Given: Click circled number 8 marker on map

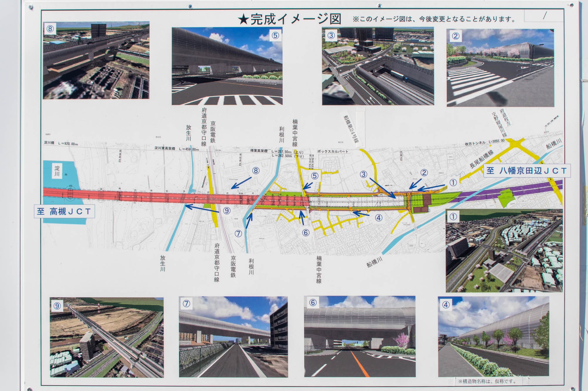Looking at the screenshot, I should (256, 171).
